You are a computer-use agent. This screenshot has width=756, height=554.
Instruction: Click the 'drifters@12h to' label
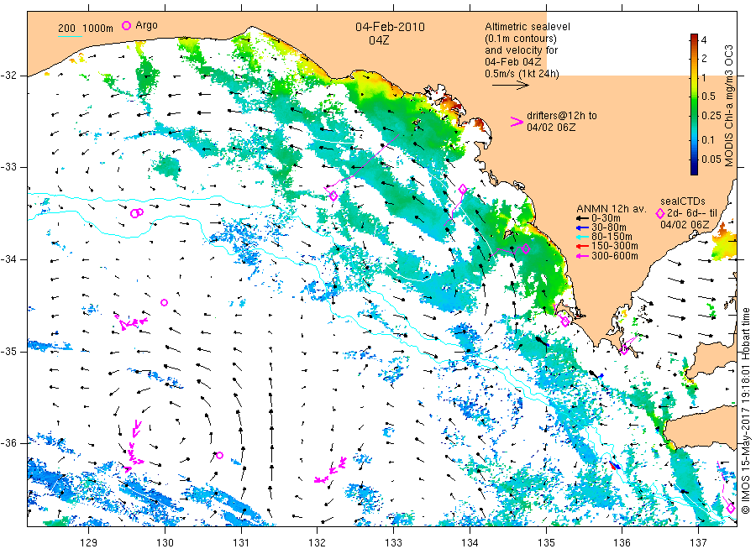(562, 116)
